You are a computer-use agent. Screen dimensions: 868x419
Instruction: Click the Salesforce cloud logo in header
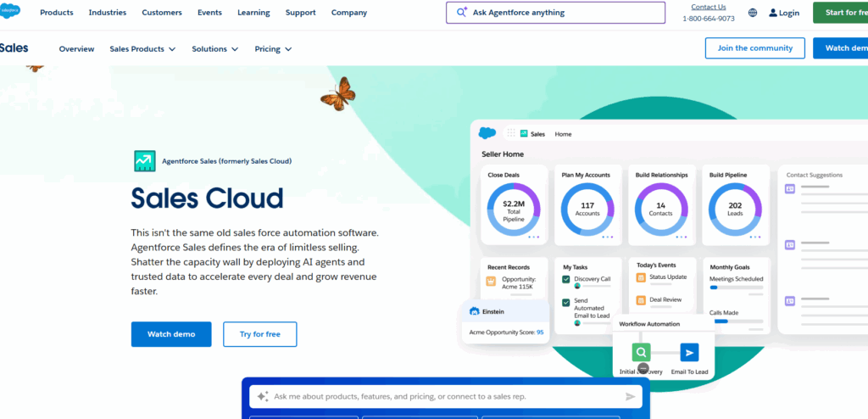pos(11,12)
